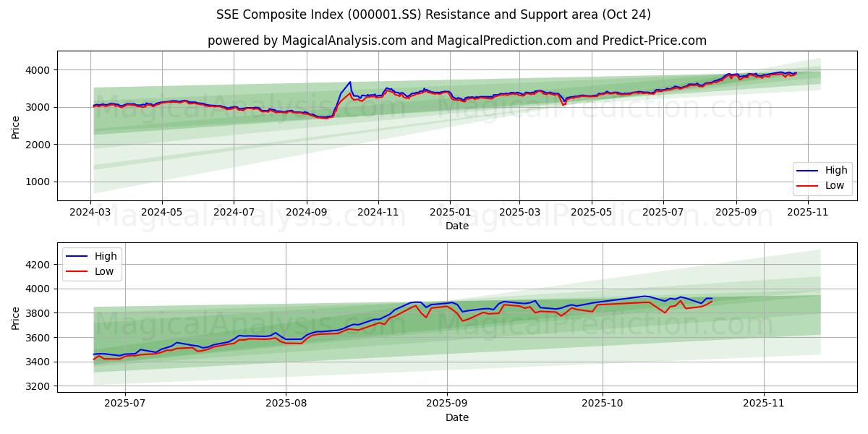Click the 4200 price tick on bottom chart
This screenshot has height=434, width=868.
coord(38,265)
